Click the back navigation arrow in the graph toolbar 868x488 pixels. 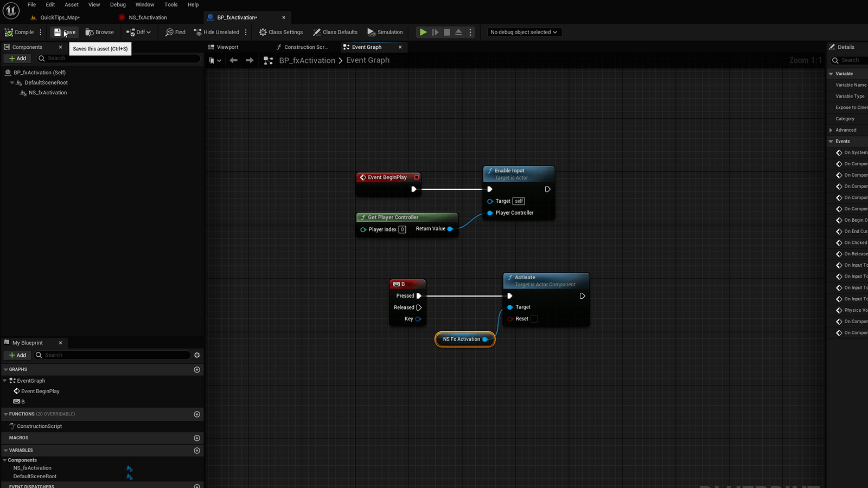[233, 60]
